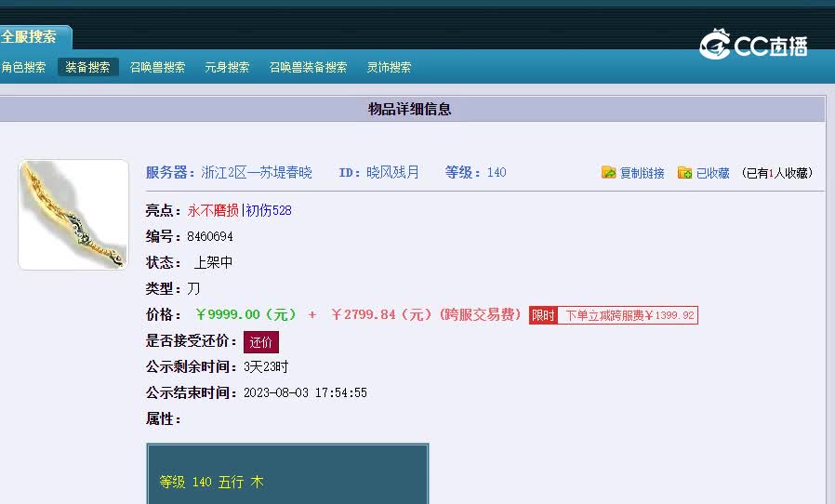Click remaining time 3天23时

tap(266, 367)
